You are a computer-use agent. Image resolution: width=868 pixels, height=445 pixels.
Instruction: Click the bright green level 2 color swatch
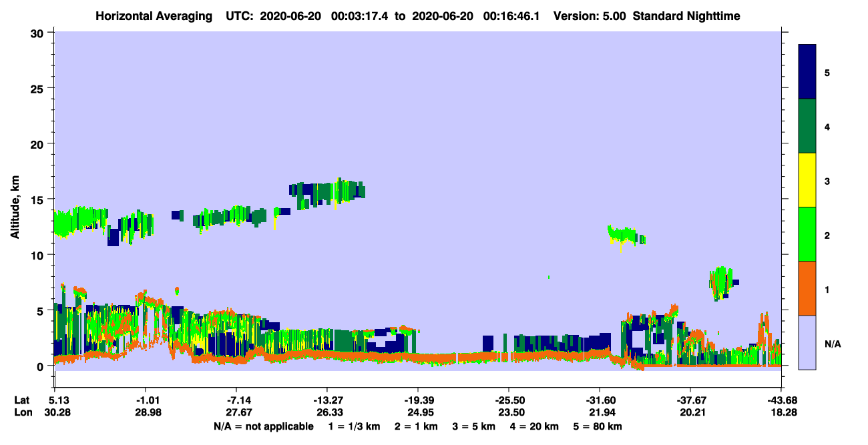point(807,234)
